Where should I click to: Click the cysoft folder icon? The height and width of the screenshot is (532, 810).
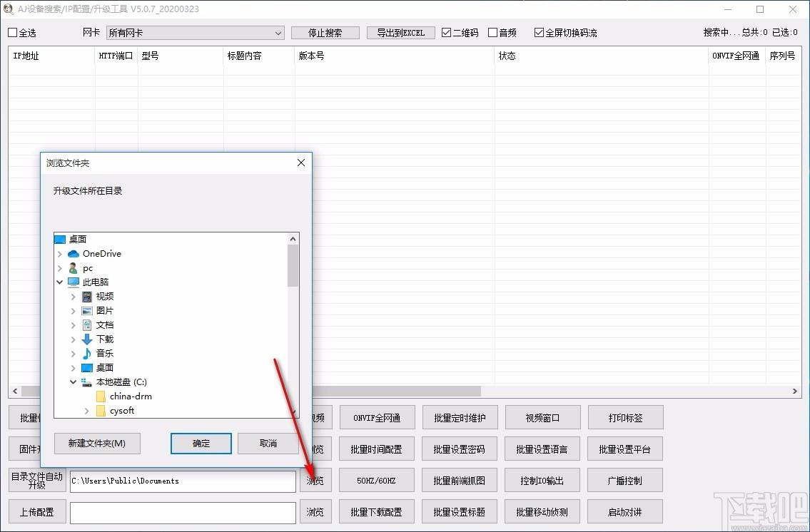click(x=101, y=411)
